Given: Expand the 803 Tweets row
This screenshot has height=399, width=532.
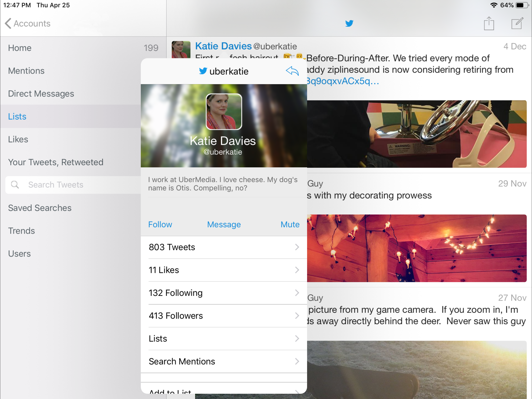Looking at the screenshot, I should tap(224, 247).
